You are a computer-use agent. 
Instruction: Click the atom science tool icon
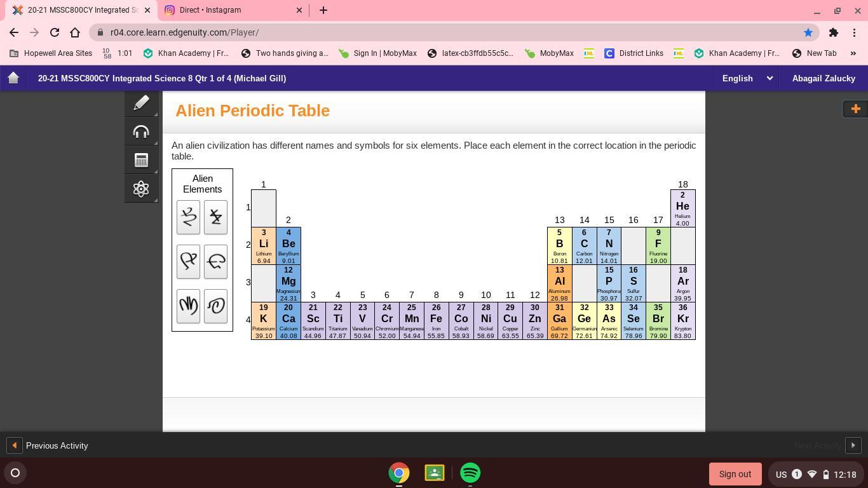point(141,189)
